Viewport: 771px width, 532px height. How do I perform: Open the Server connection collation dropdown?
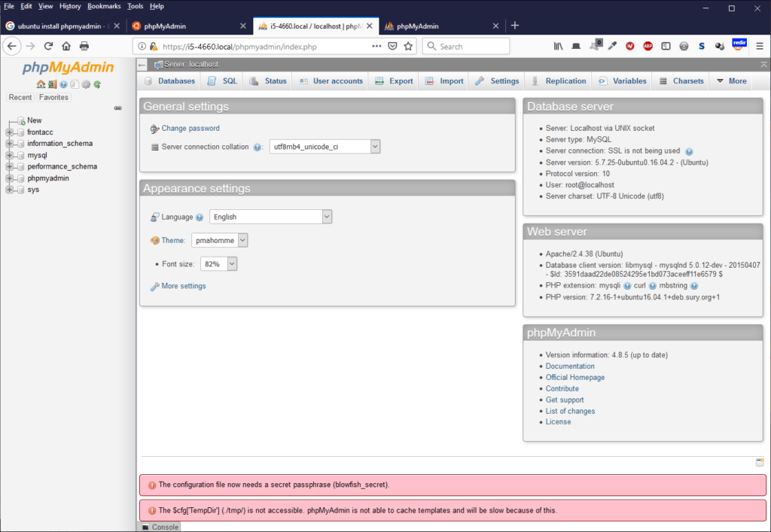pos(325,147)
